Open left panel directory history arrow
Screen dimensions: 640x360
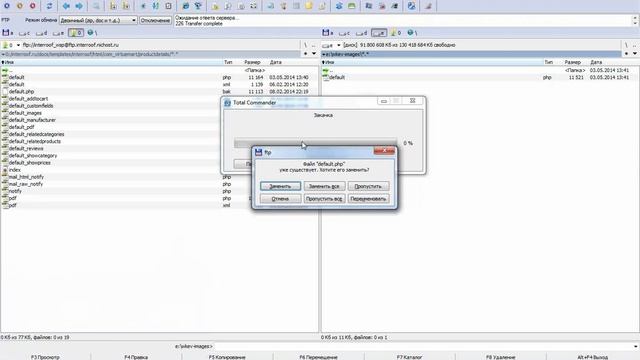(314, 53)
